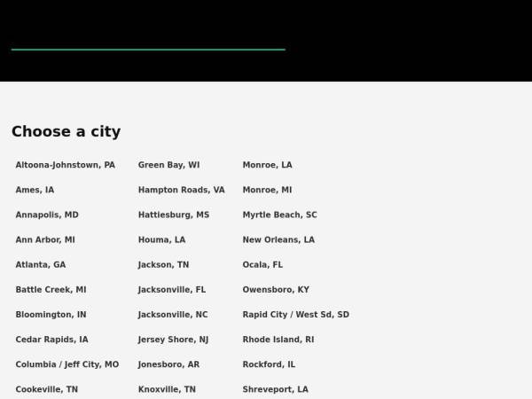The image size is (532, 399).
Task: Select Ann Arbor, MI
Action: pyautogui.click(x=45, y=240)
